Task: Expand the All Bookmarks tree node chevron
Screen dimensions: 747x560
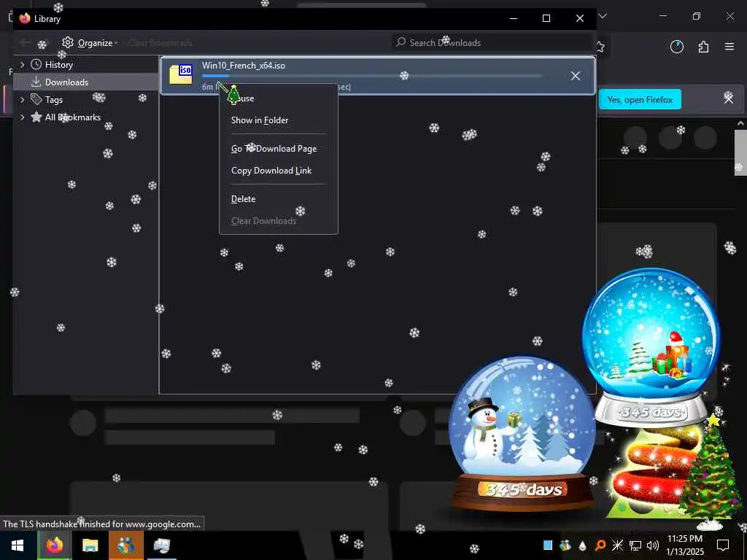Action: (22, 117)
